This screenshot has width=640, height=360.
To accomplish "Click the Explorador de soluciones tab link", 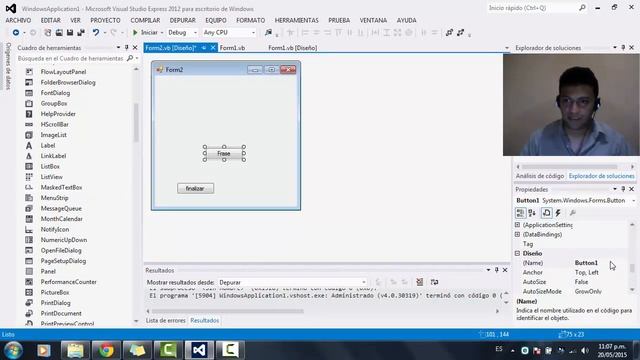I will (601, 176).
